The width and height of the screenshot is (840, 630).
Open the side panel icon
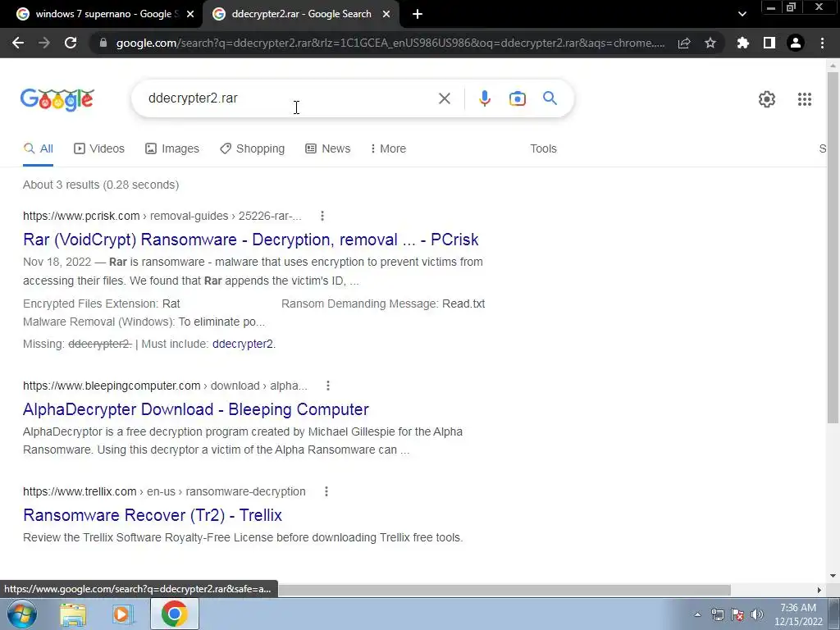769,43
